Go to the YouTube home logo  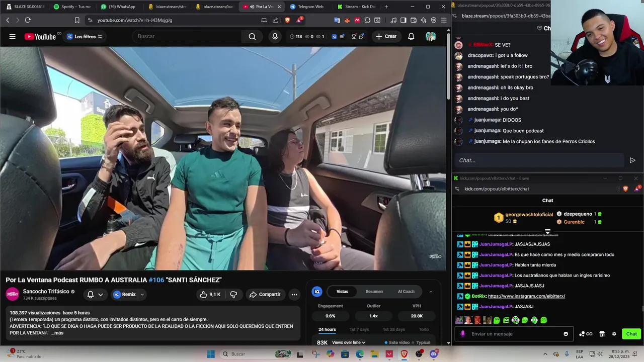[x=40, y=36]
